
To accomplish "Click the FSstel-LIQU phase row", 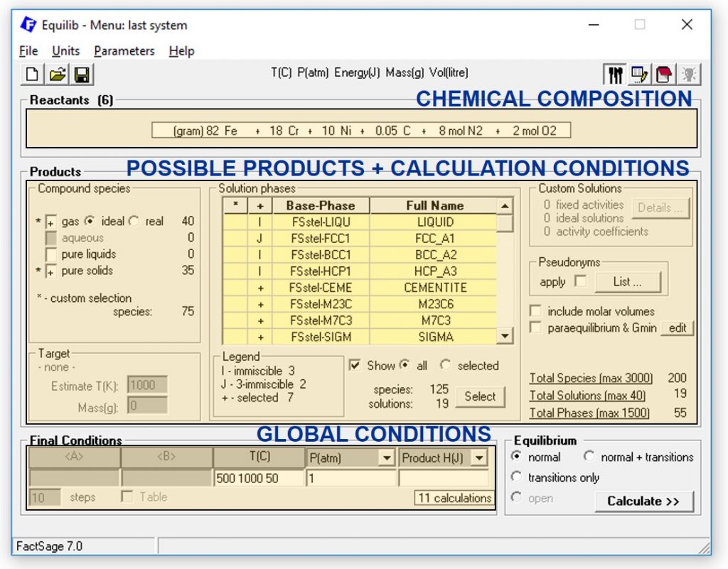I will pos(360,222).
